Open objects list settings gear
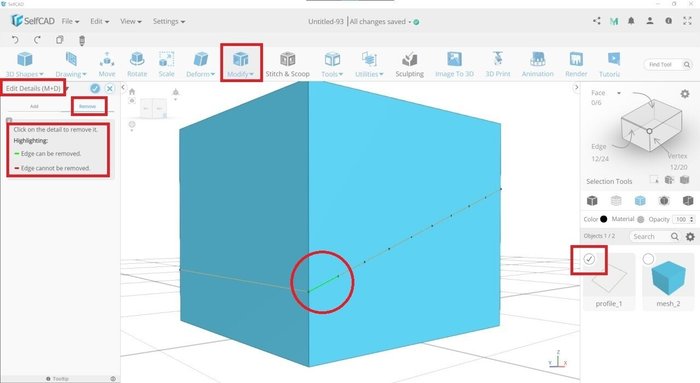This screenshot has height=383, width=700. click(x=690, y=237)
